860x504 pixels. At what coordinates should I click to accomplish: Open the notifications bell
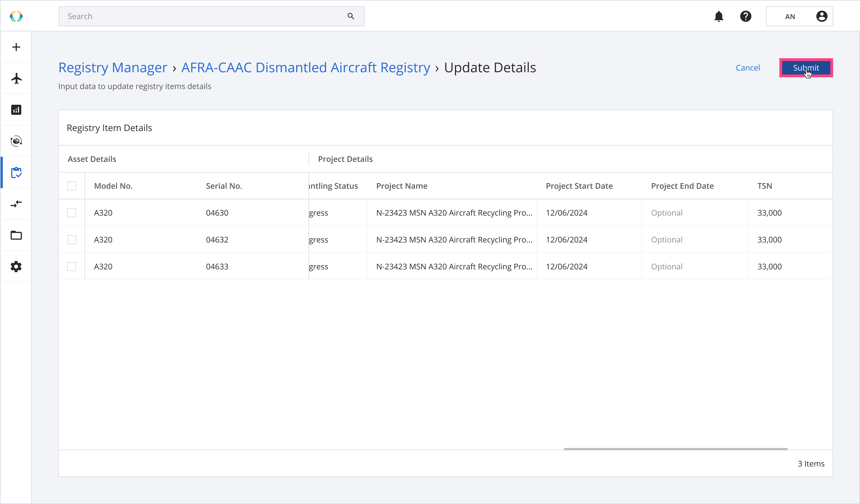[719, 16]
